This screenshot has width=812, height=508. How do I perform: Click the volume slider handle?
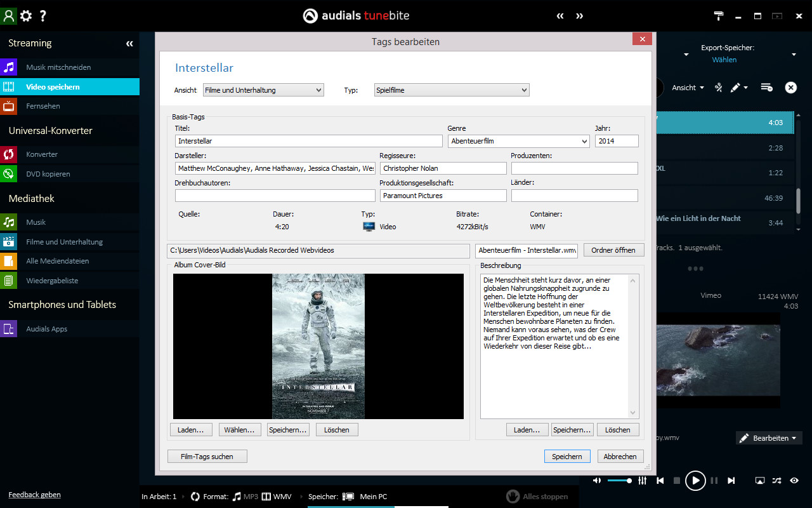(629, 481)
